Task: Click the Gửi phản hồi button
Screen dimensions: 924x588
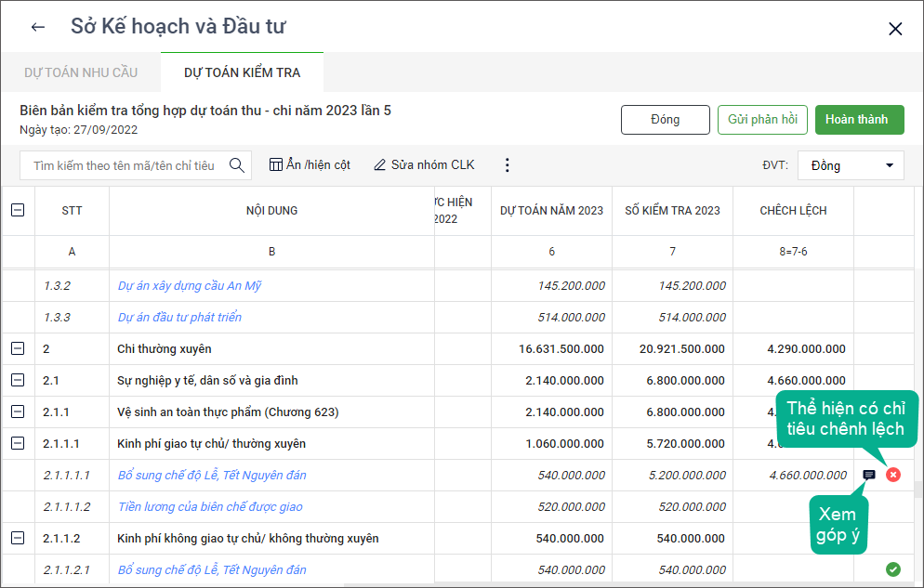Action: click(762, 120)
